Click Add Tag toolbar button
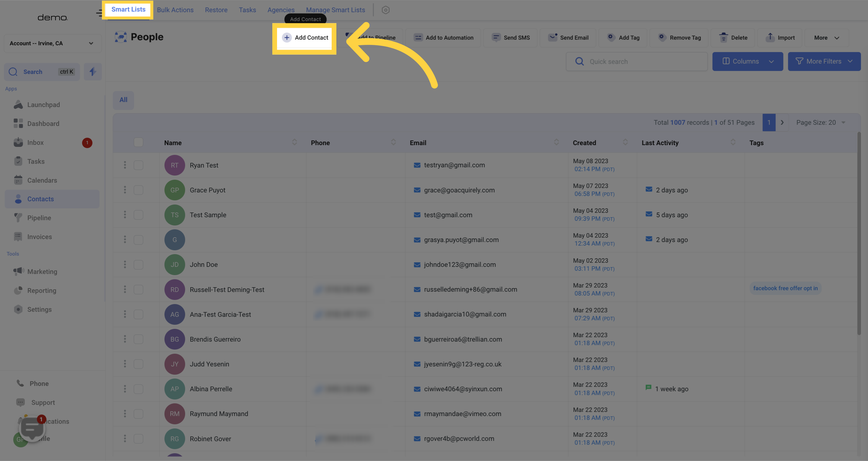 [623, 38]
